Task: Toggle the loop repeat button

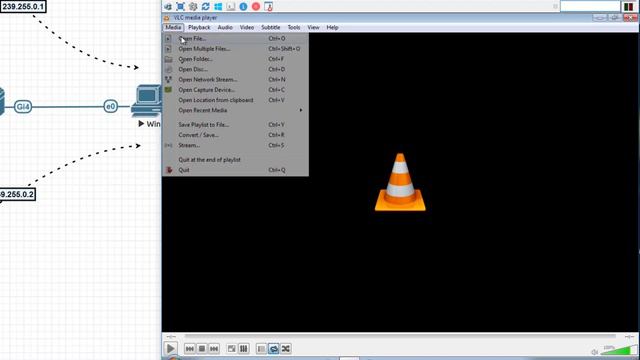Action: coord(273,349)
